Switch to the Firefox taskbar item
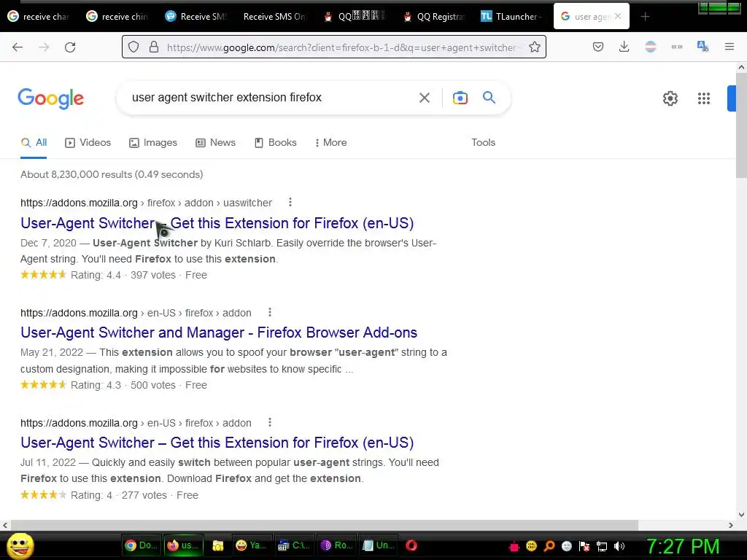 tap(185, 545)
